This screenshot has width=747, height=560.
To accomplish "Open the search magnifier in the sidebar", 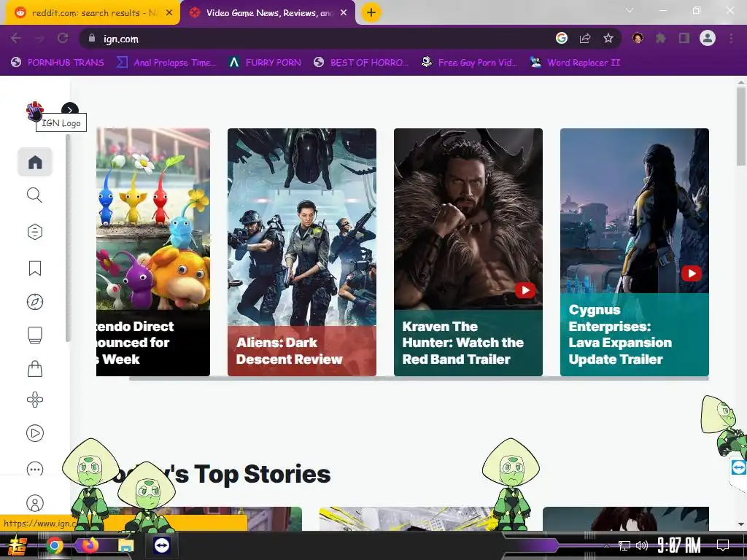I will tap(34, 195).
